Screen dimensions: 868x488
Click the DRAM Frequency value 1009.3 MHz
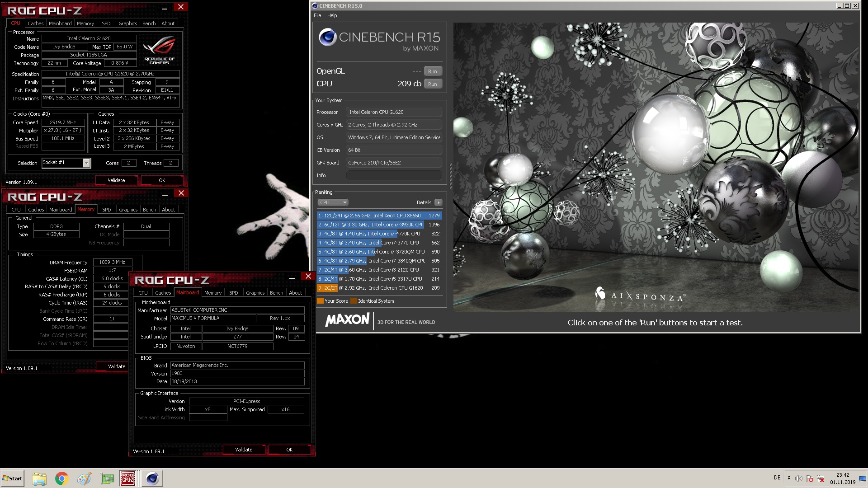click(112, 262)
